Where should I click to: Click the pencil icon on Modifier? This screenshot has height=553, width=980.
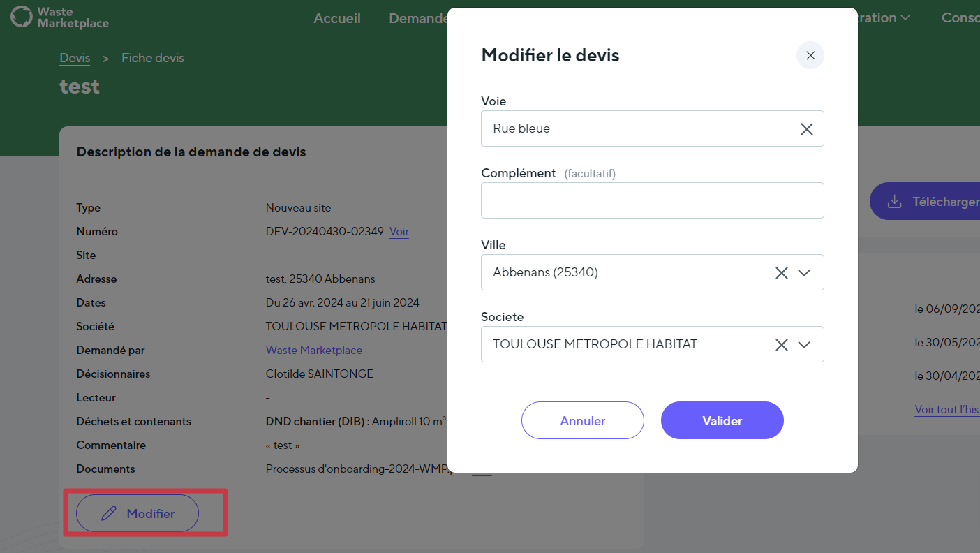[x=108, y=514]
